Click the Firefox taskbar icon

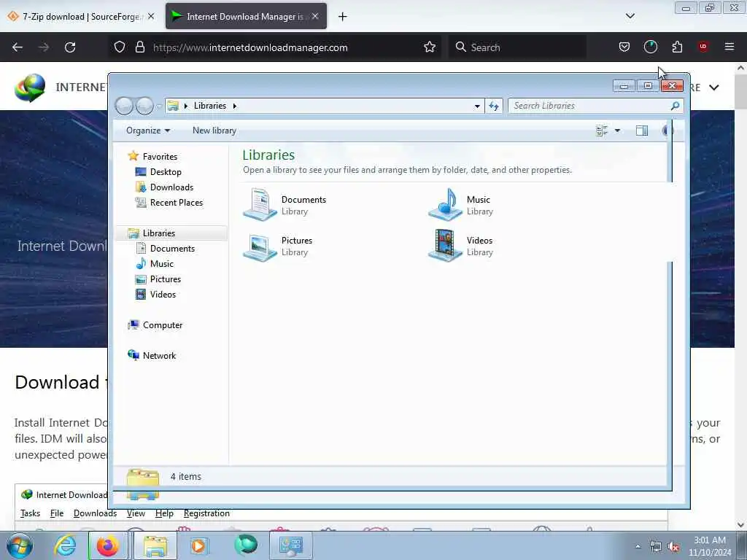click(108, 545)
